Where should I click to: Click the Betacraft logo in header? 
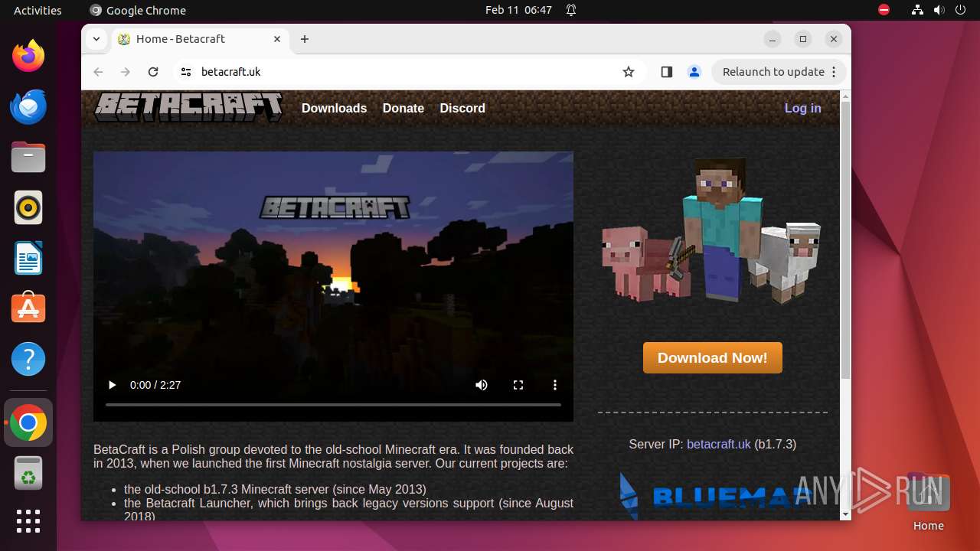click(x=188, y=107)
